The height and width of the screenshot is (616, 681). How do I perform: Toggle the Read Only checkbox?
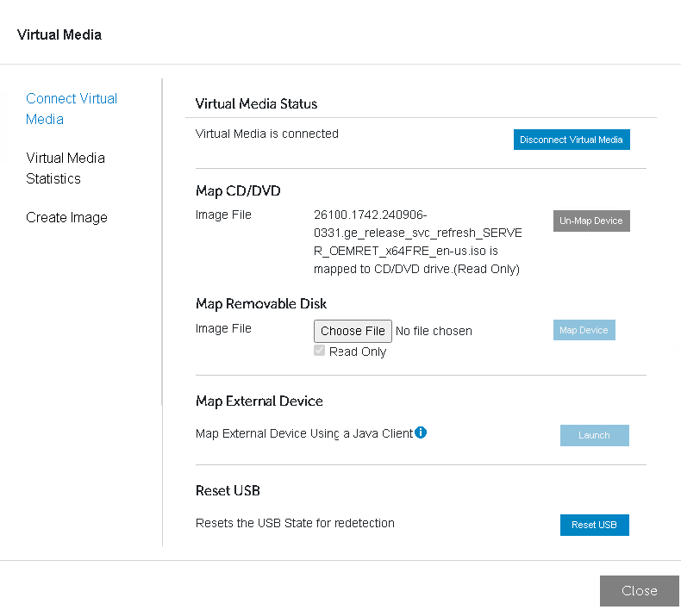tap(320, 352)
